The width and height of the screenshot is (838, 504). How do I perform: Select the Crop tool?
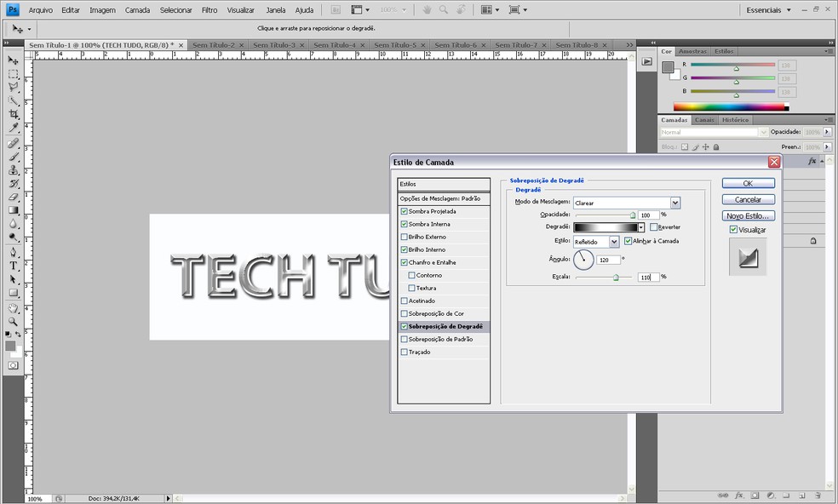[13, 114]
